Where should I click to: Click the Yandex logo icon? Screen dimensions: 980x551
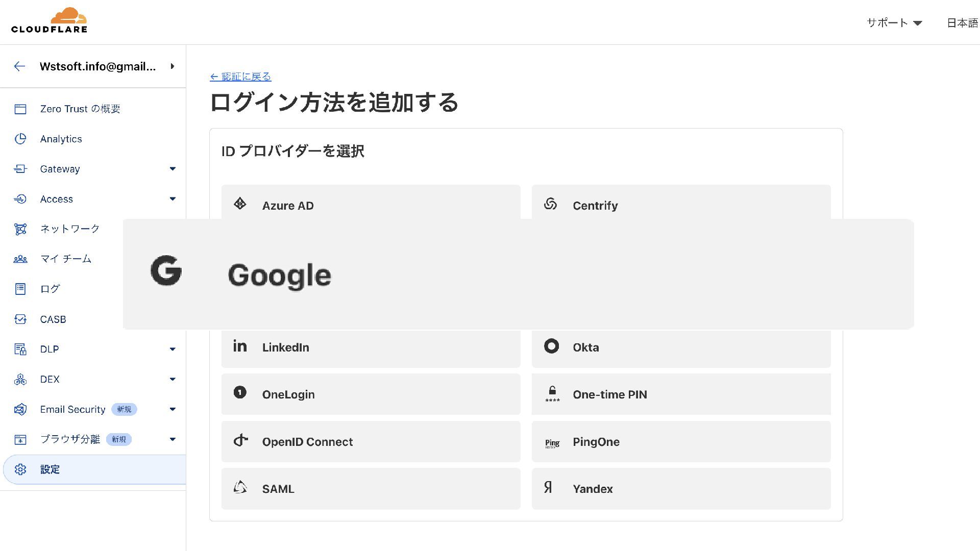(x=548, y=488)
